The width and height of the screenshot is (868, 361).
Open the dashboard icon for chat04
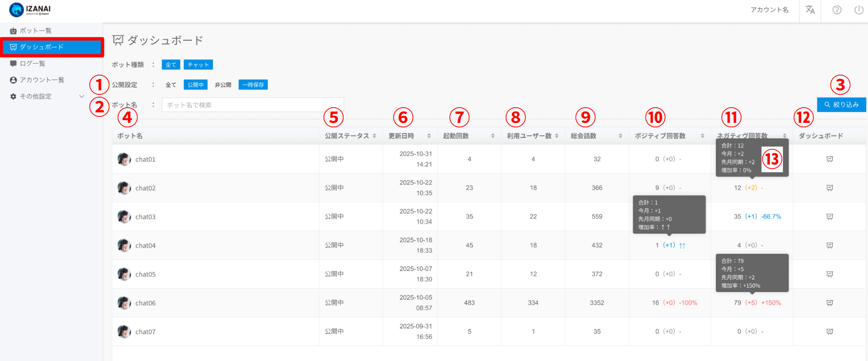click(830, 246)
